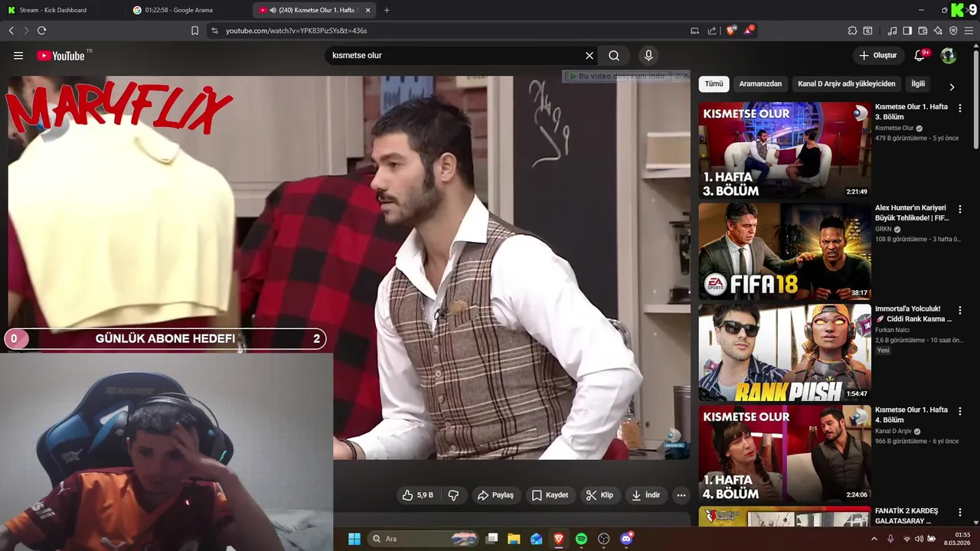The height and width of the screenshot is (551, 980).
Task: Toggle the Brave sidebar panel
Action: pyautogui.click(x=907, y=31)
